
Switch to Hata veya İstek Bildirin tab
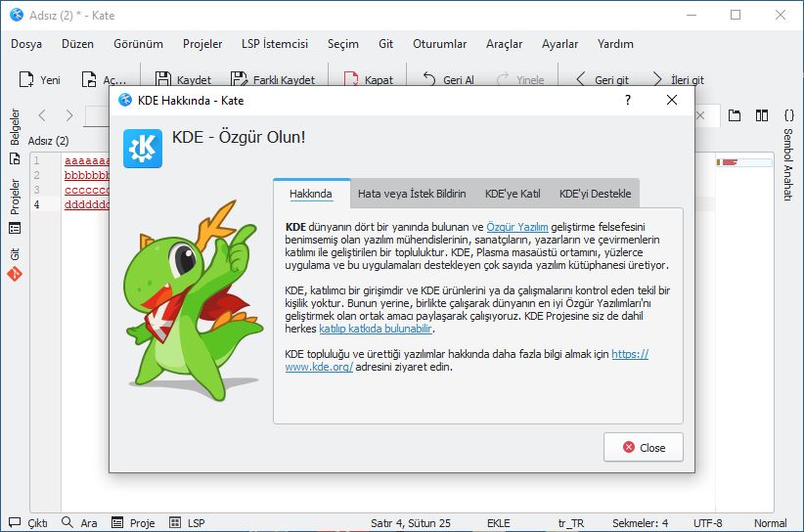(412, 194)
